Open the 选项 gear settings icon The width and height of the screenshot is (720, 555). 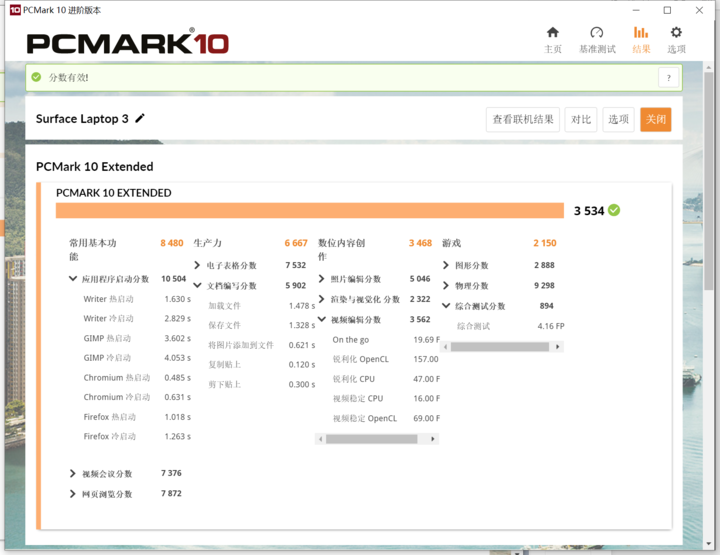676,33
